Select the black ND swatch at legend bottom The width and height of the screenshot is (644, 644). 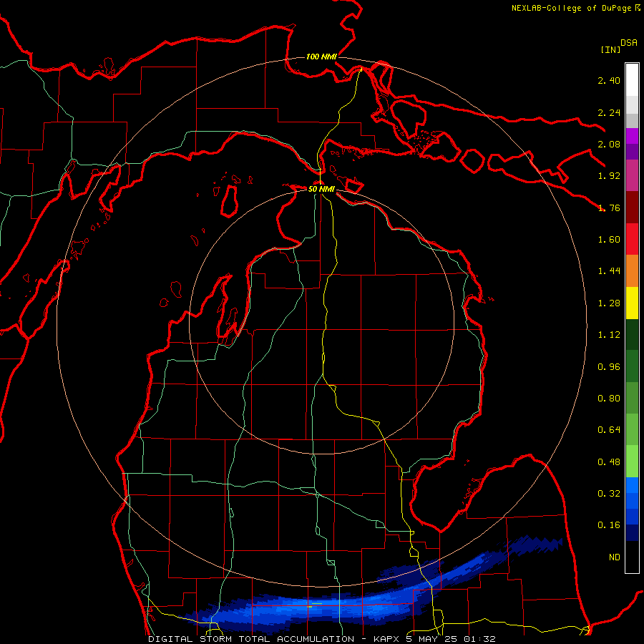(632, 557)
